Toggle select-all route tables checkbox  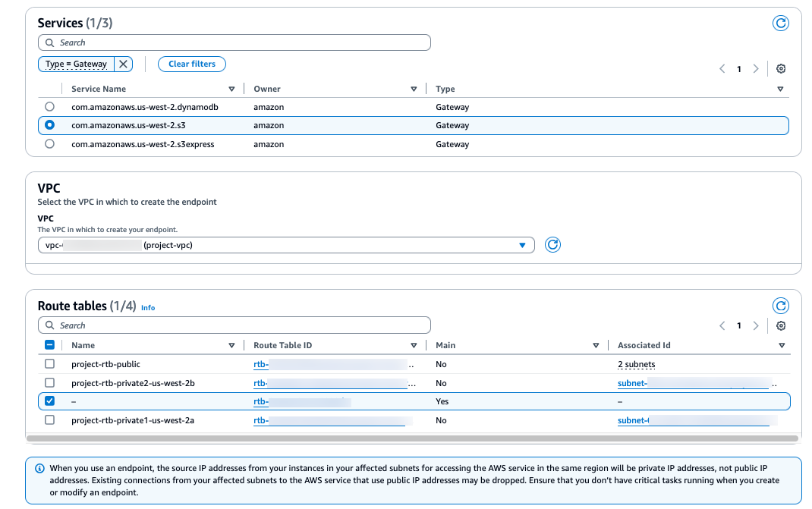[50, 345]
